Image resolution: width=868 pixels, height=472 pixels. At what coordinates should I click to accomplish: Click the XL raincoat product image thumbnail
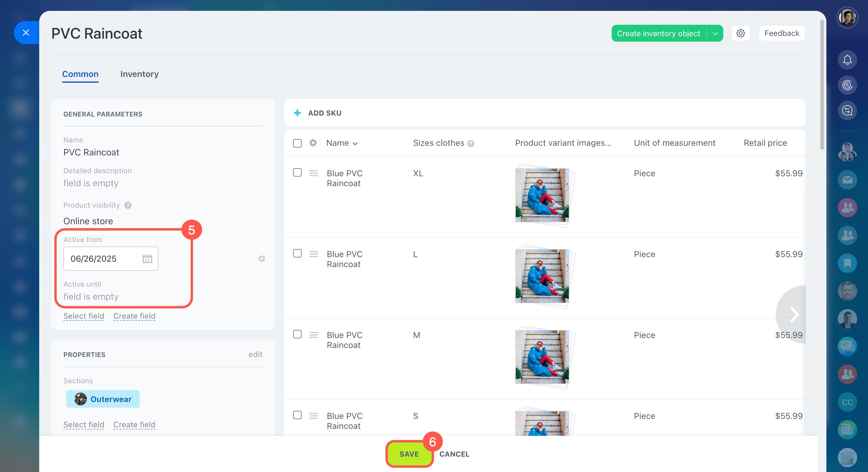tap(542, 195)
